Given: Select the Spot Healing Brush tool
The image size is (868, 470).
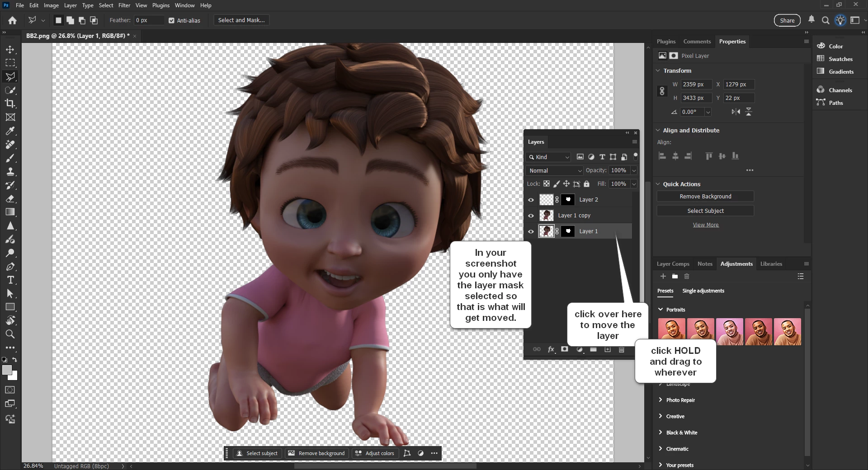Looking at the screenshot, I should point(10,144).
